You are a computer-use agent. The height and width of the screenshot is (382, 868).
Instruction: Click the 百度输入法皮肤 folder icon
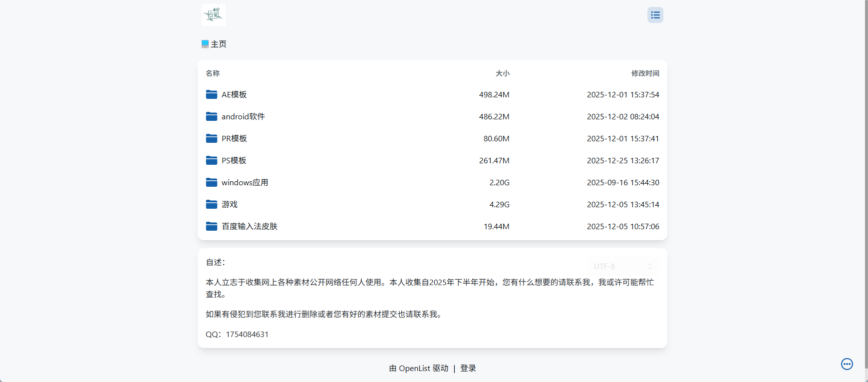coord(212,226)
